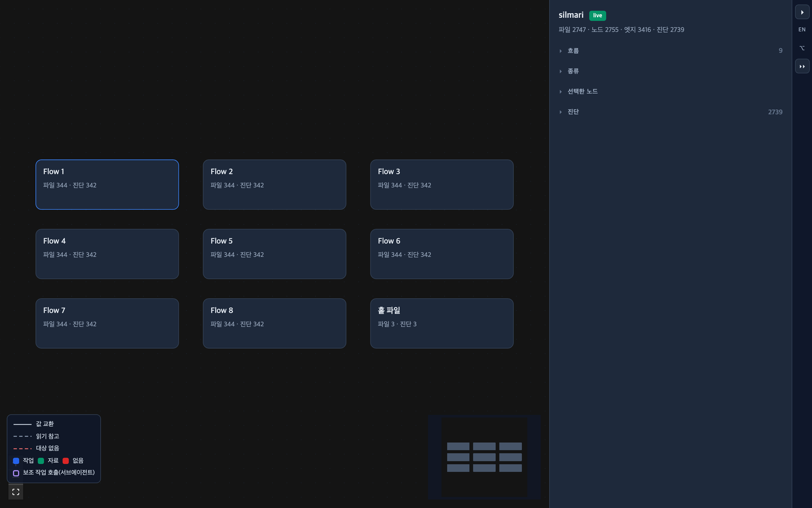Switch language using the EN button
Image resolution: width=812 pixels, height=508 pixels.
click(x=802, y=29)
